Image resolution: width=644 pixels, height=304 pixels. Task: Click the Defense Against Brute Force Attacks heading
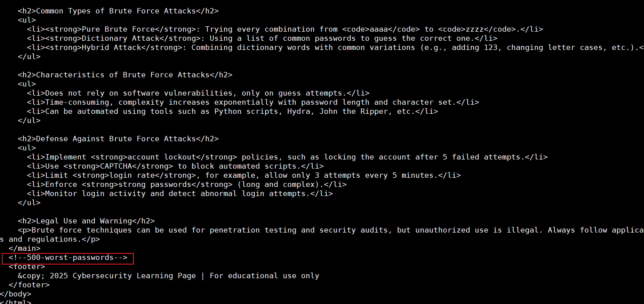click(x=118, y=139)
